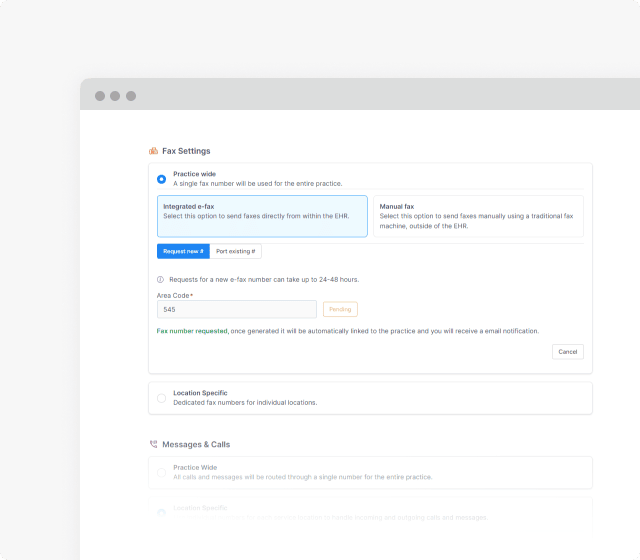Viewport: 640px width, 560px height.
Task: Click the Fax Settings heading text
Action: click(x=186, y=151)
